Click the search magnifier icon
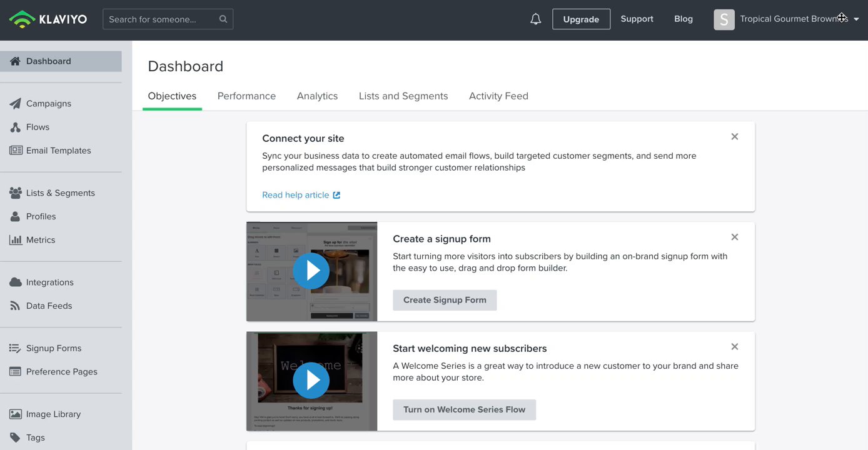Viewport: 868px width, 450px height. (x=223, y=19)
